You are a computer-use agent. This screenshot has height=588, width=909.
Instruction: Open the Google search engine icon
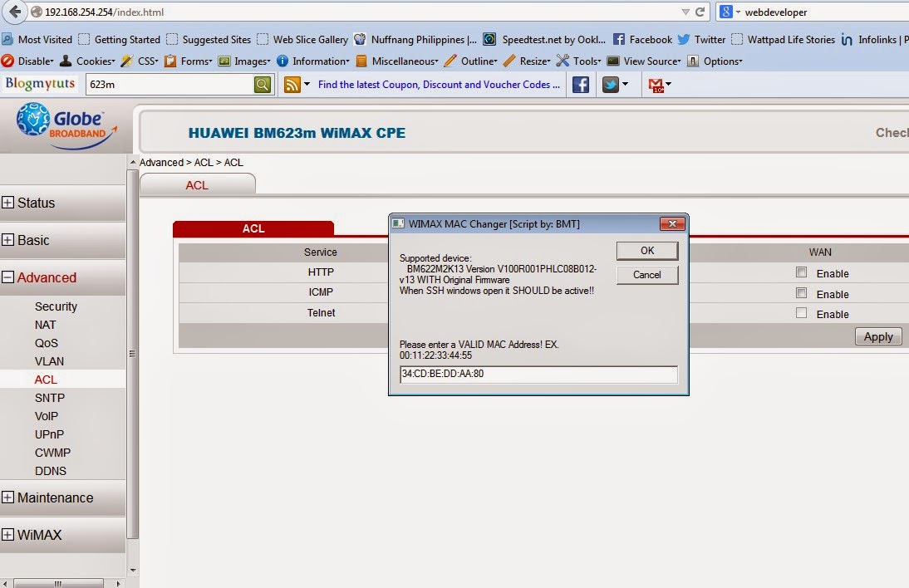[726, 12]
